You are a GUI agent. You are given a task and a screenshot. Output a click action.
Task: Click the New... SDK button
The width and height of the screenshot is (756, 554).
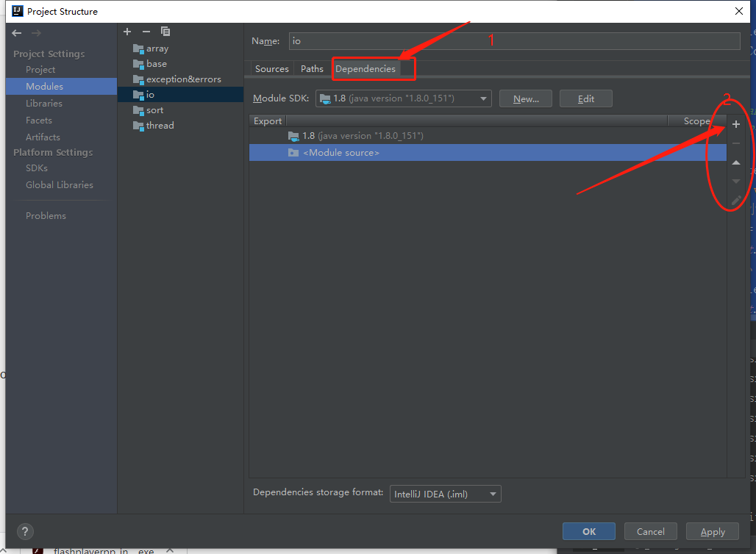526,98
